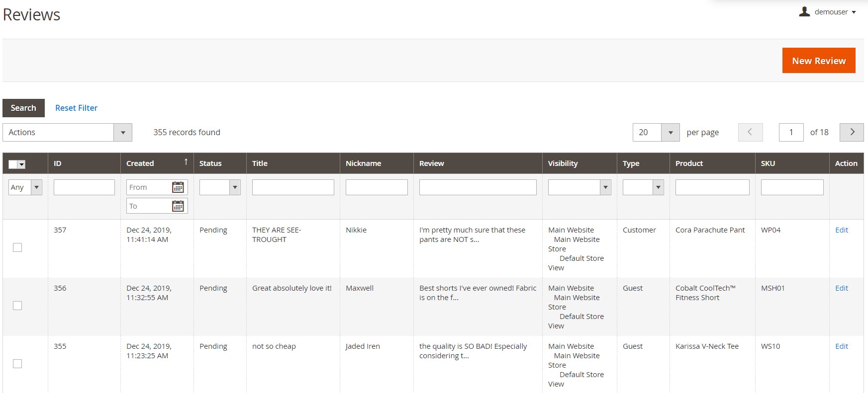Expand the Visibility filter dropdown
This screenshot has width=868, height=393.
[x=579, y=187]
